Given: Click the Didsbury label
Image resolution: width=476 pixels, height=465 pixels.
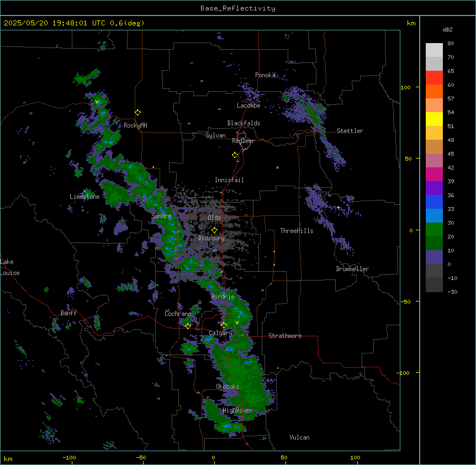Looking at the screenshot, I should click(211, 238).
